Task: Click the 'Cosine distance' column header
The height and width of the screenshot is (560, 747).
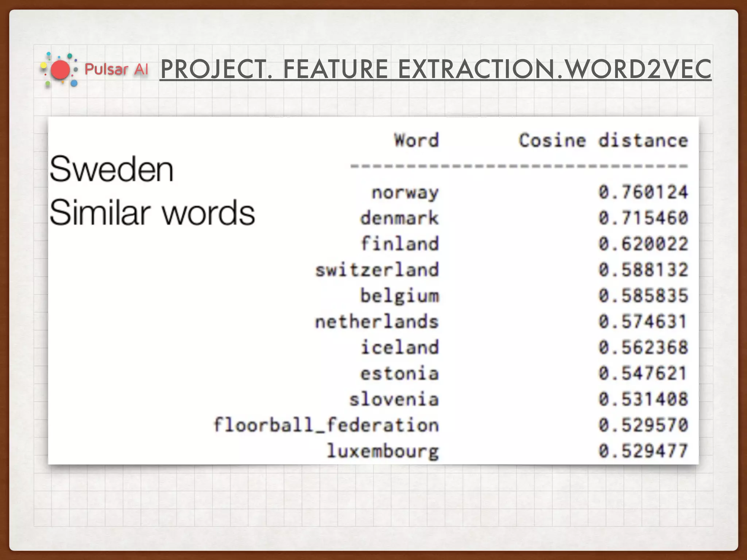Action: (x=604, y=140)
